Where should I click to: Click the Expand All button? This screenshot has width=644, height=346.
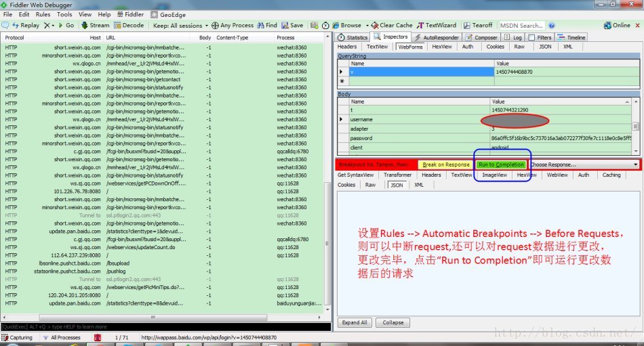[x=355, y=322]
